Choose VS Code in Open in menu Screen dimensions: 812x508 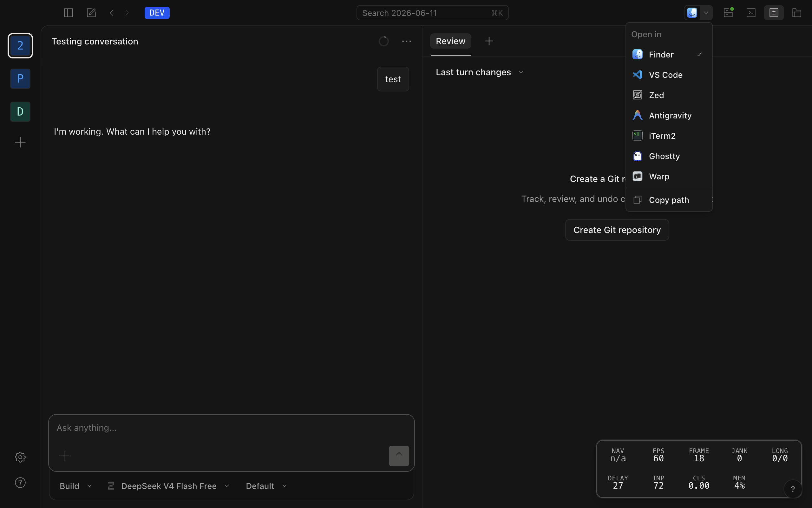[x=669, y=75]
